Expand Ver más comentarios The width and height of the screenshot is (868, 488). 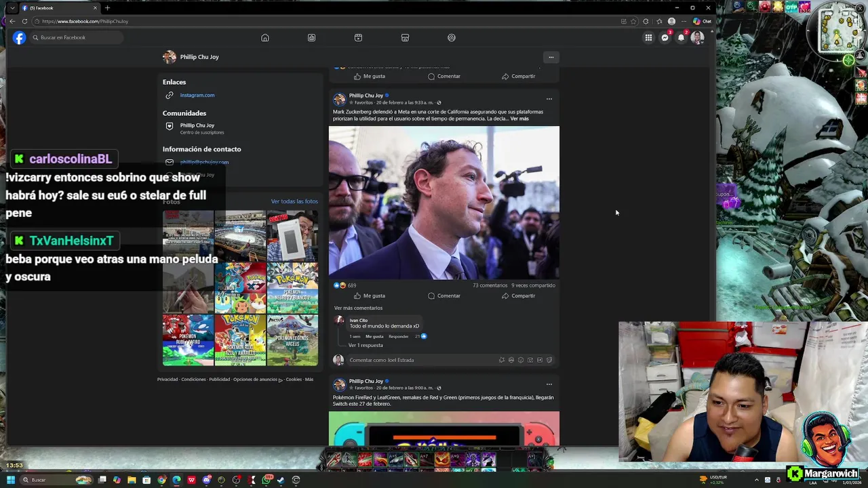click(x=358, y=308)
